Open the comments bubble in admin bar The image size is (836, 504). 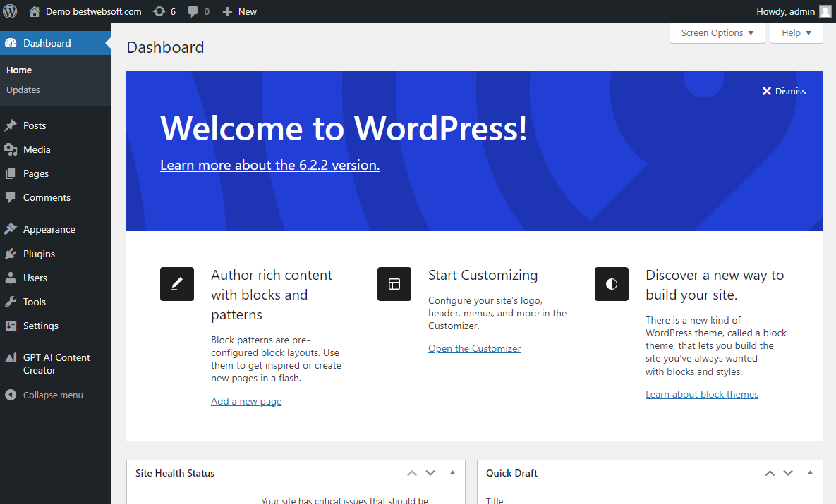coord(193,12)
